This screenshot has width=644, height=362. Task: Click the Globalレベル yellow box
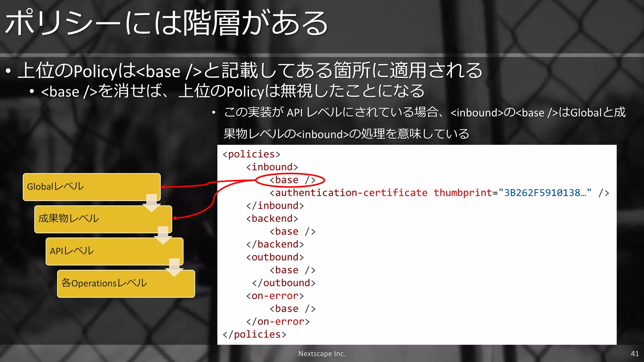[x=92, y=187]
